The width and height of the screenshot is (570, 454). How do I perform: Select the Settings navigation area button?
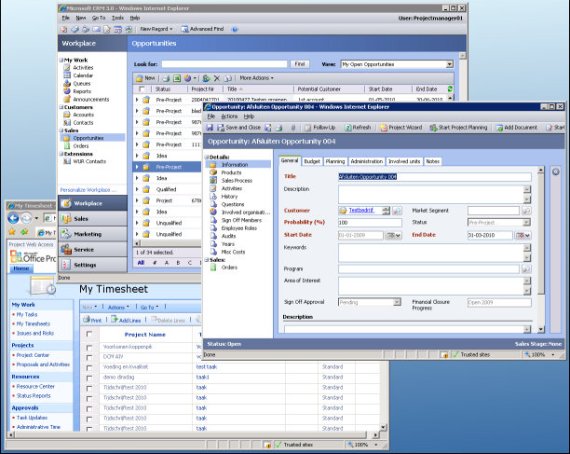click(93, 265)
